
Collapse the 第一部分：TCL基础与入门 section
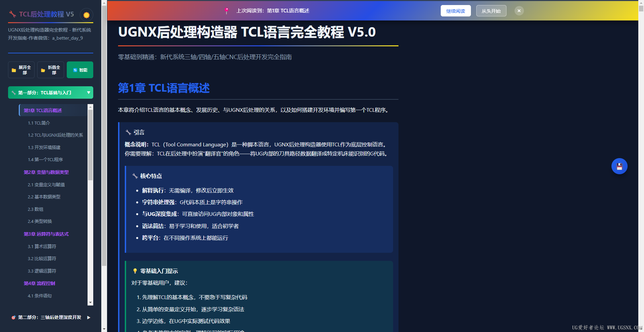click(x=51, y=93)
